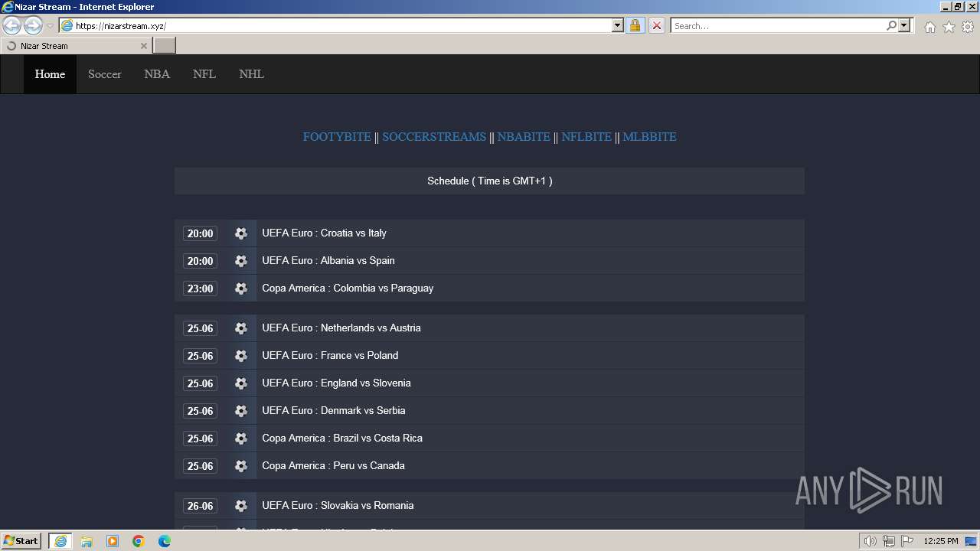Open UEFA Euro : France vs Poland match
This screenshot has height=551, width=980.
330,356
